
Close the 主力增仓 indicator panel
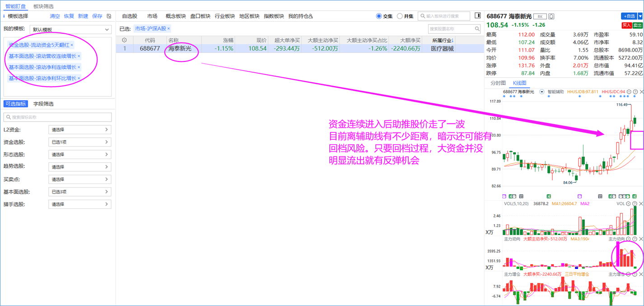coord(641,274)
